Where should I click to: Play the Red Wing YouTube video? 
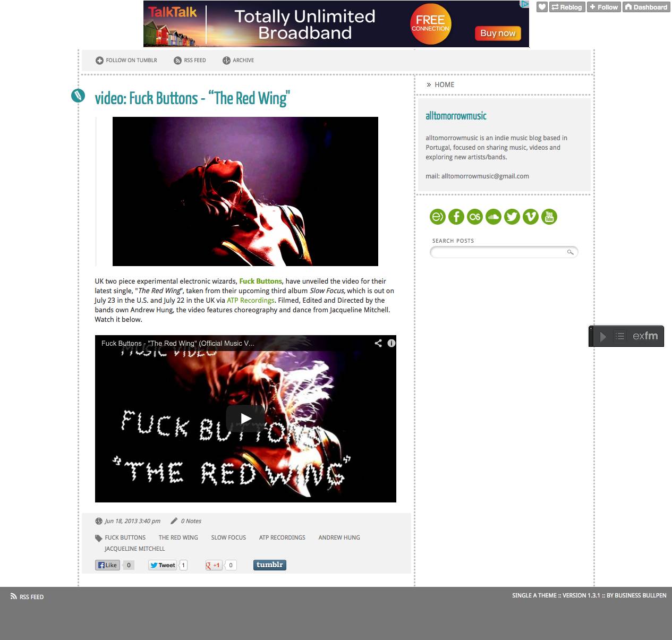(245, 419)
